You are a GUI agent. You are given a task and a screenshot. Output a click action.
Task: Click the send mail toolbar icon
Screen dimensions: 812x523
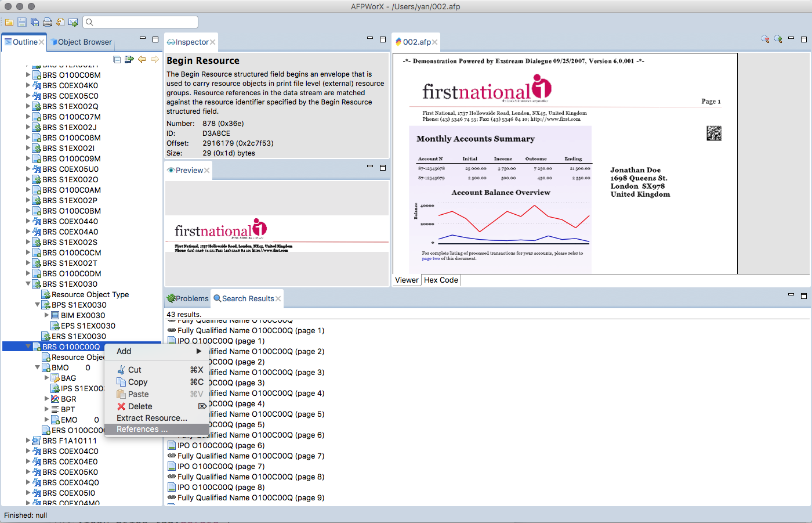click(x=73, y=22)
